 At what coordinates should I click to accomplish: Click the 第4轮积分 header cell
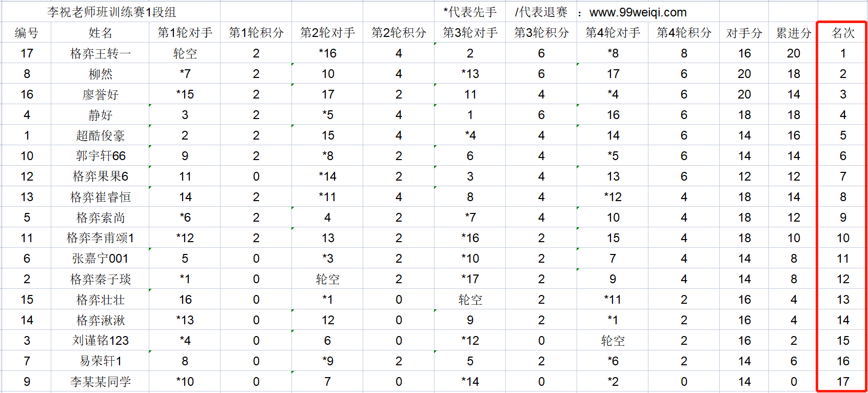[x=684, y=33]
